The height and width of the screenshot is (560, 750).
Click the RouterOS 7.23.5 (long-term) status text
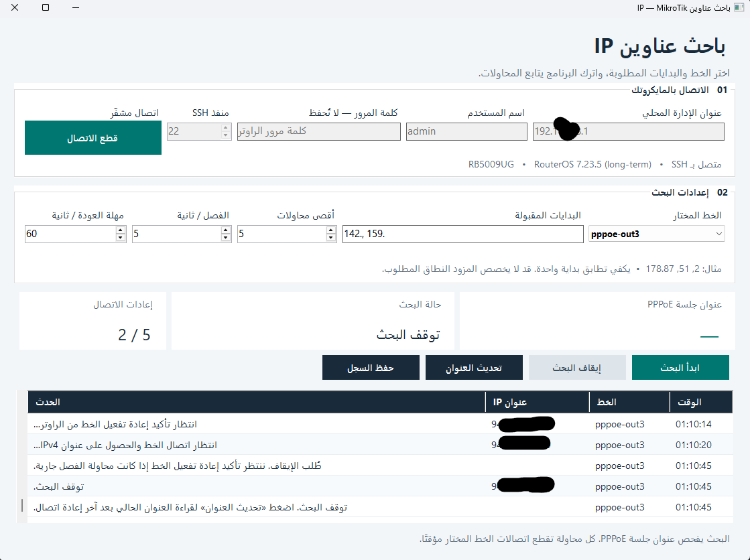[592, 165]
